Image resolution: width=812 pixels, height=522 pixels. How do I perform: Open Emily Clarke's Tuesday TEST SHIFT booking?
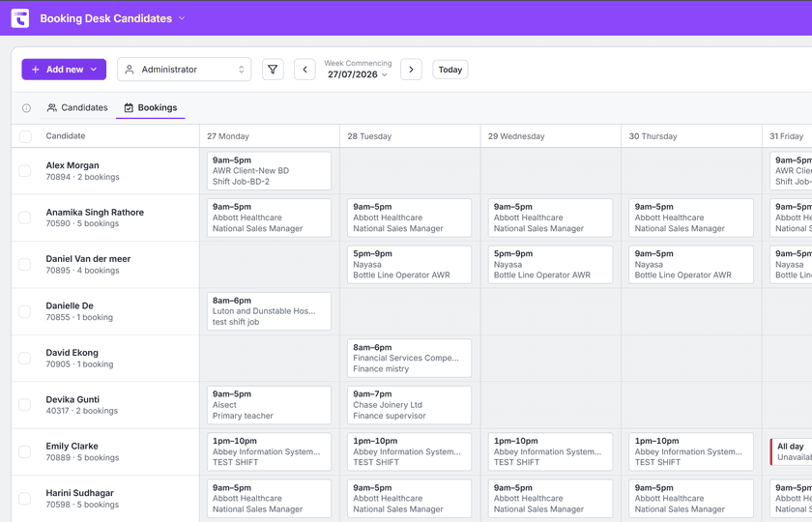pos(409,451)
